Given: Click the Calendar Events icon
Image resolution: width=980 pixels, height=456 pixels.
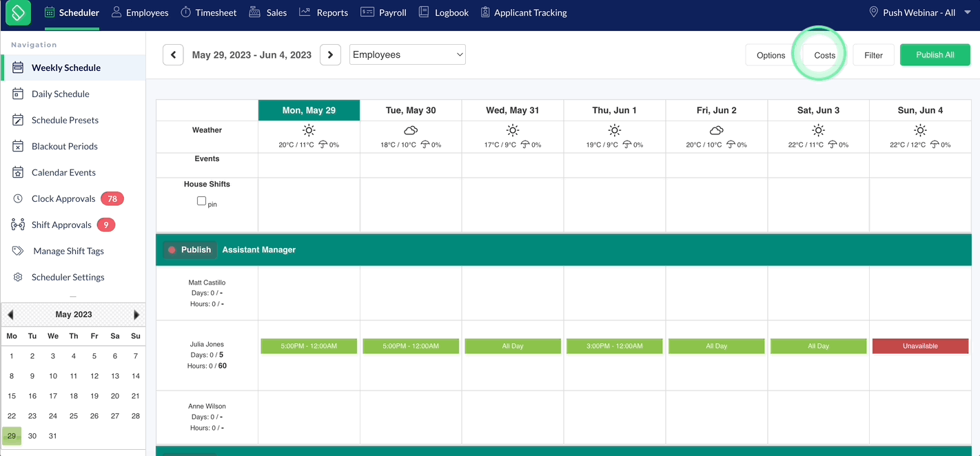Looking at the screenshot, I should [18, 172].
